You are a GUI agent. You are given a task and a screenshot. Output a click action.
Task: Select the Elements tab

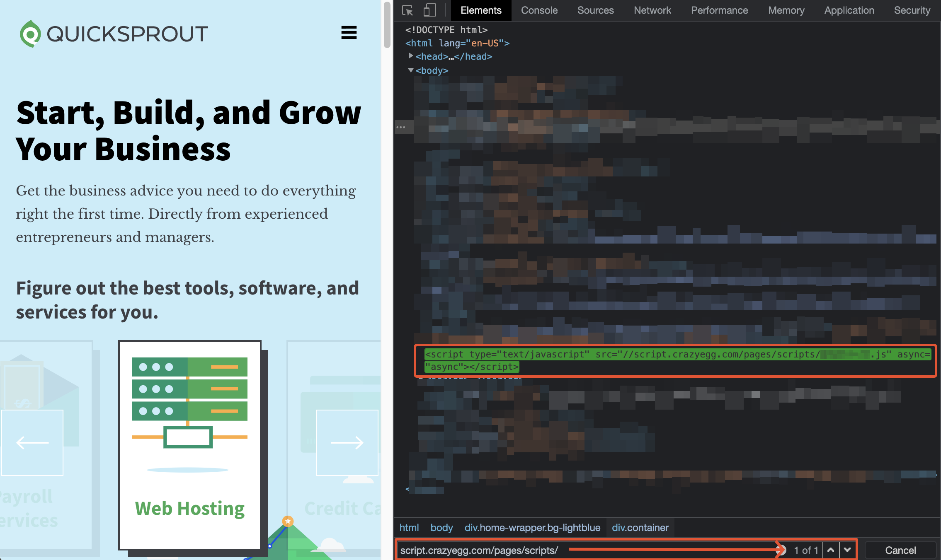481,10
